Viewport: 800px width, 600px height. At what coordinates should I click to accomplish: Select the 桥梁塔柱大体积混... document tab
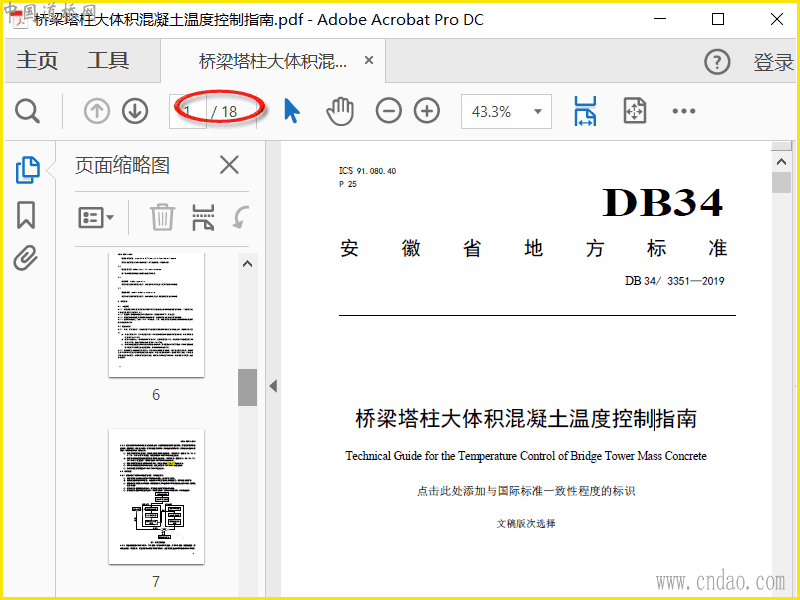pos(272,62)
